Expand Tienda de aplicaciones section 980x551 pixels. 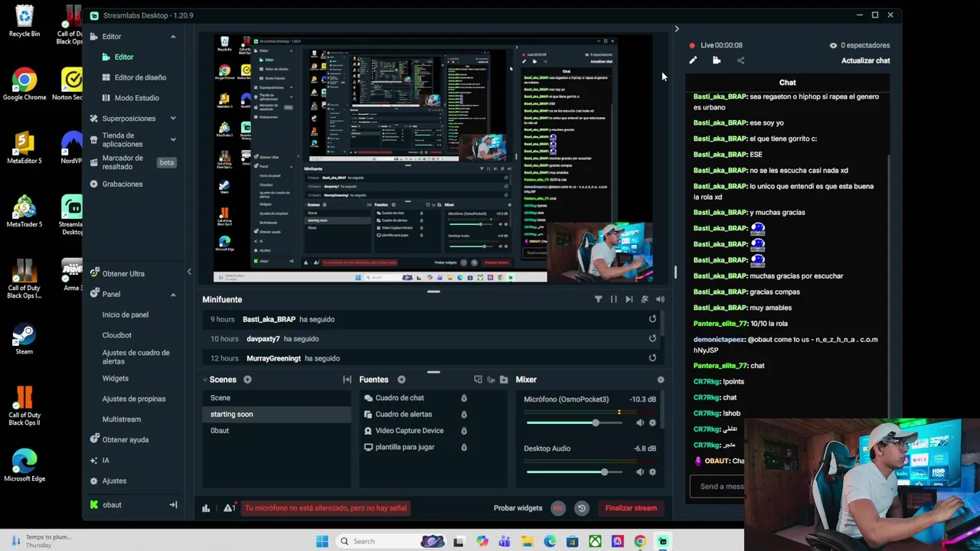pos(173,139)
